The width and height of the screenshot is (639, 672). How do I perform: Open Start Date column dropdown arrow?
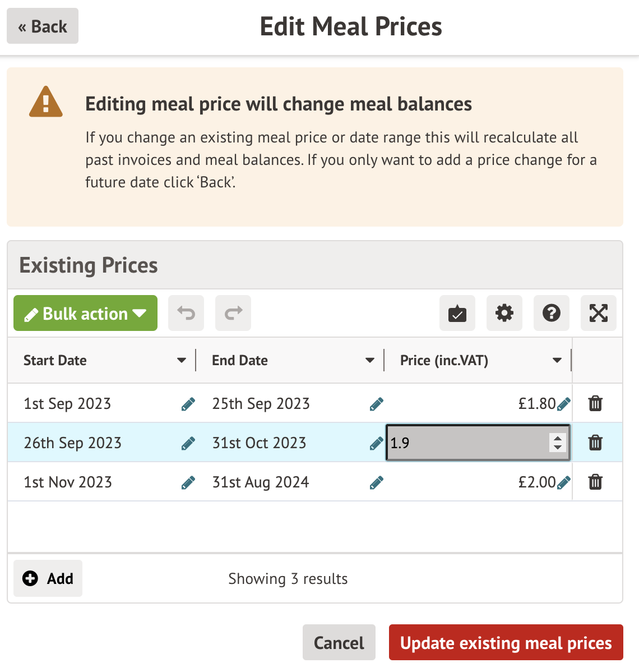[x=182, y=360]
